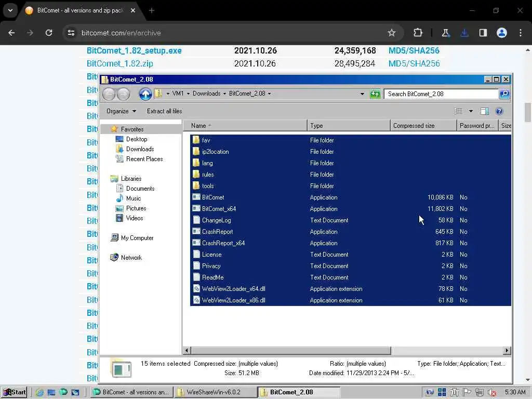This screenshot has height=399, width=532.
Task: Go back in Chrome browser
Action: click(11, 33)
